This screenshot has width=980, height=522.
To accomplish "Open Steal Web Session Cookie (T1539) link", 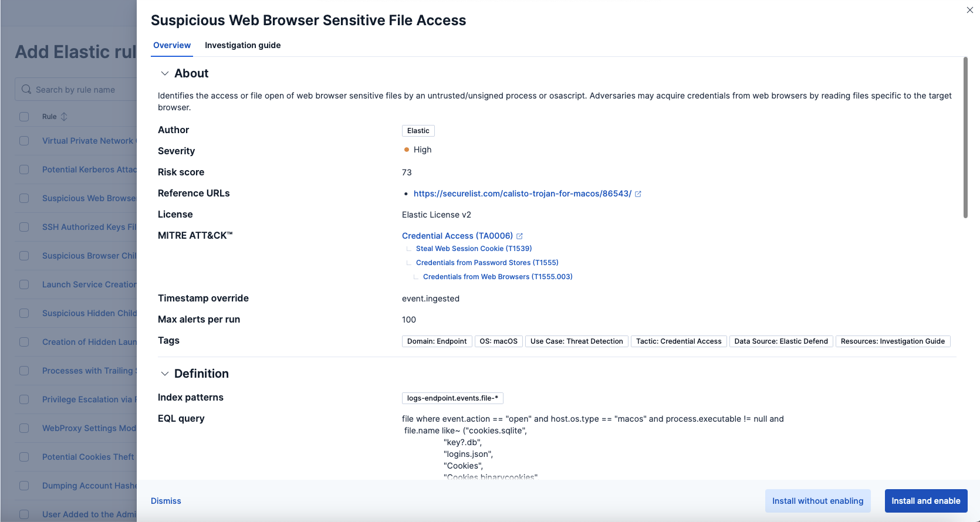I will [474, 249].
